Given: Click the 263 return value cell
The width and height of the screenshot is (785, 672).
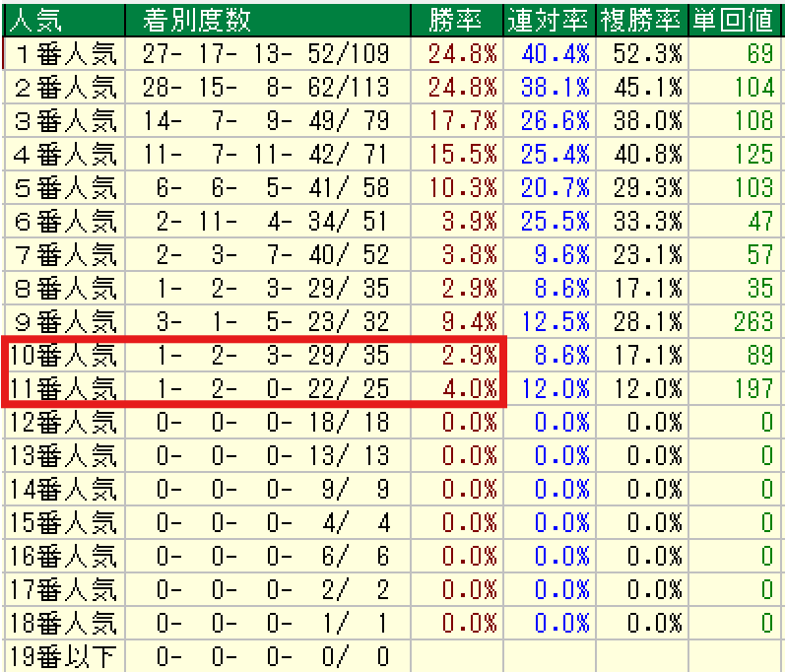Looking at the screenshot, I should (735, 322).
